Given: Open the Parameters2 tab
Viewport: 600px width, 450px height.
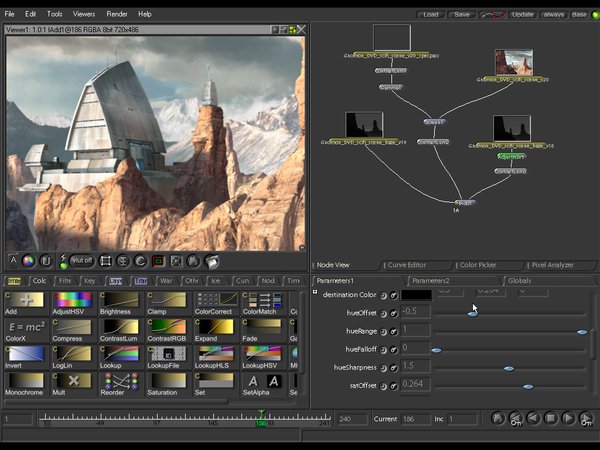Looking at the screenshot, I should tap(430, 281).
